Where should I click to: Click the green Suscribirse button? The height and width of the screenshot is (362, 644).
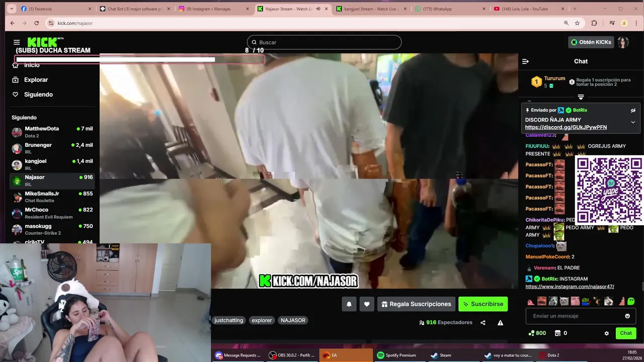click(x=483, y=304)
